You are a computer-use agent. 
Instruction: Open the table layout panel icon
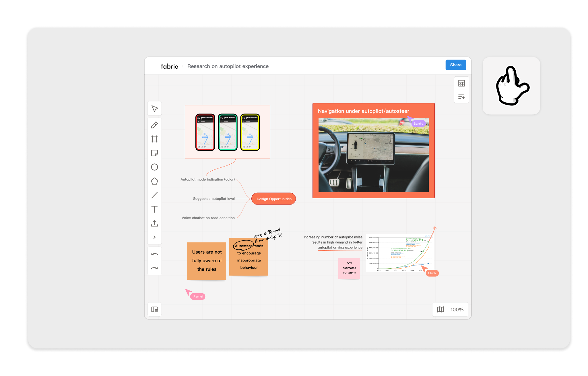(461, 84)
